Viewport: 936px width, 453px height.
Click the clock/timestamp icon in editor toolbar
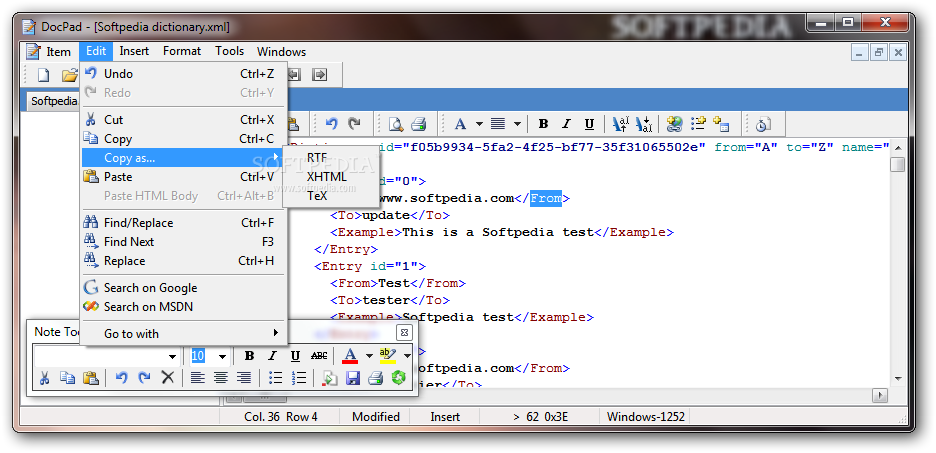(763, 124)
